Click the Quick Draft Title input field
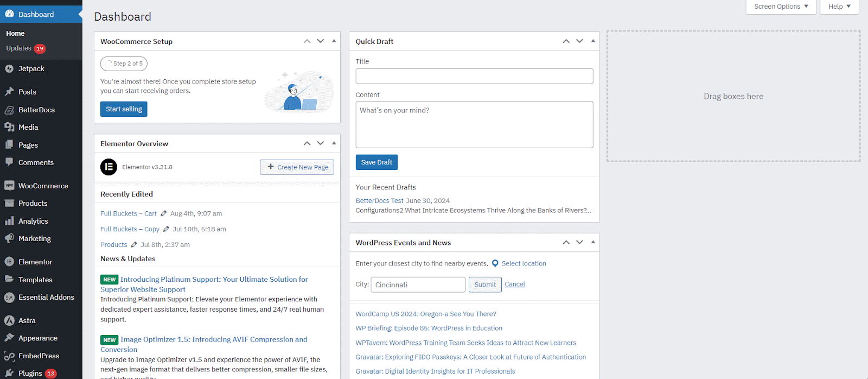 (474, 76)
